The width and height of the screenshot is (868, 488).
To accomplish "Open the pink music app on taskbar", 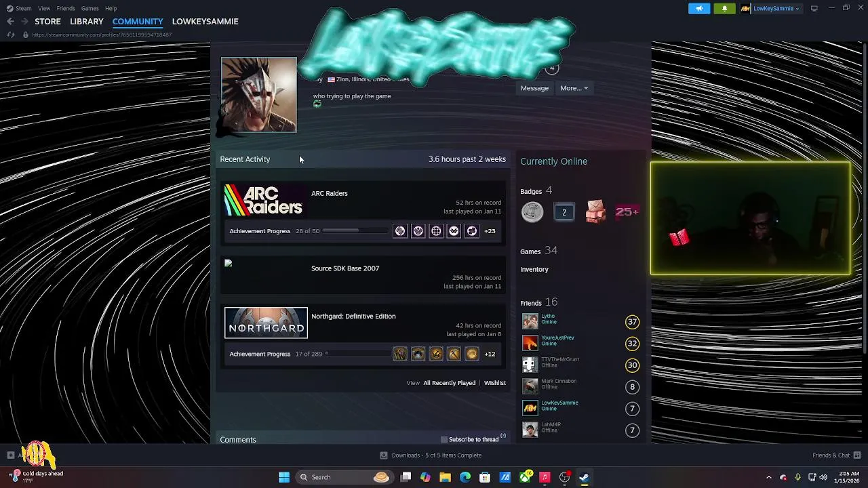I will click(x=545, y=477).
